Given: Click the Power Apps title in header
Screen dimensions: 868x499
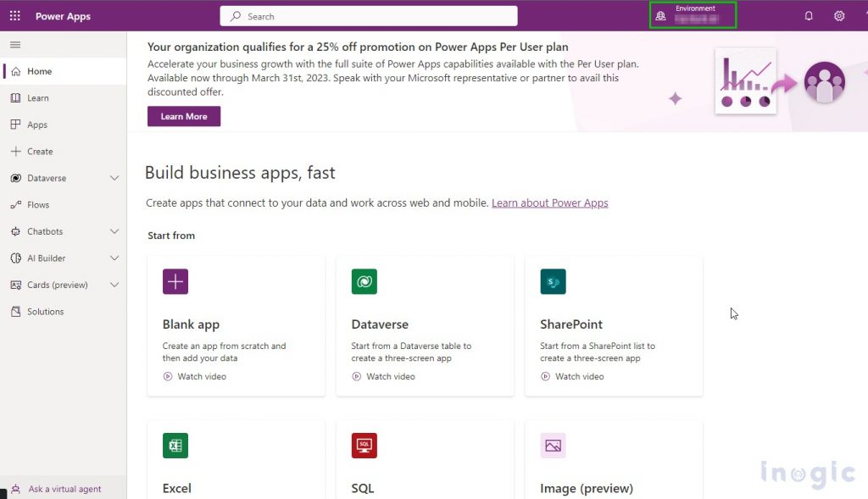Looking at the screenshot, I should pyautogui.click(x=63, y=16).
